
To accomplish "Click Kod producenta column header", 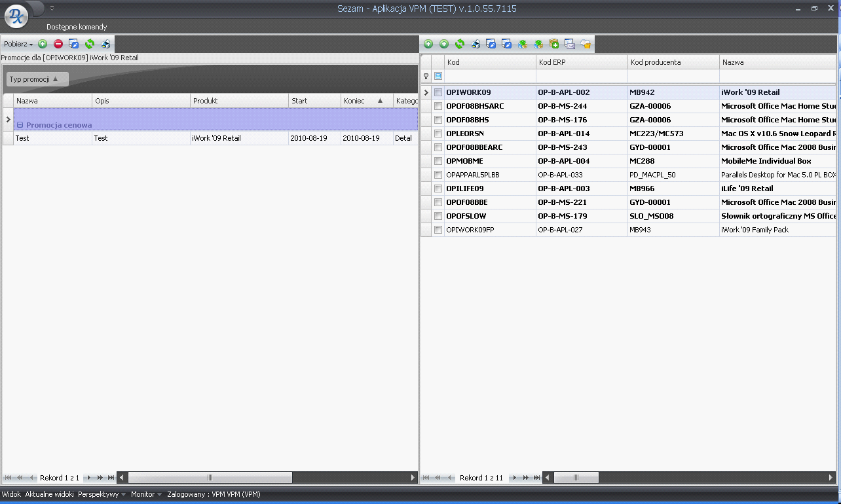I will (673, 62).
